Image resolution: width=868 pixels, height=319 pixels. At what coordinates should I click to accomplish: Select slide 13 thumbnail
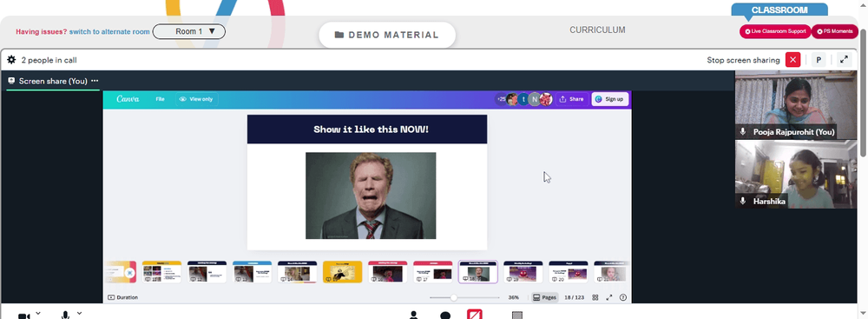click(x=252, y=272)
